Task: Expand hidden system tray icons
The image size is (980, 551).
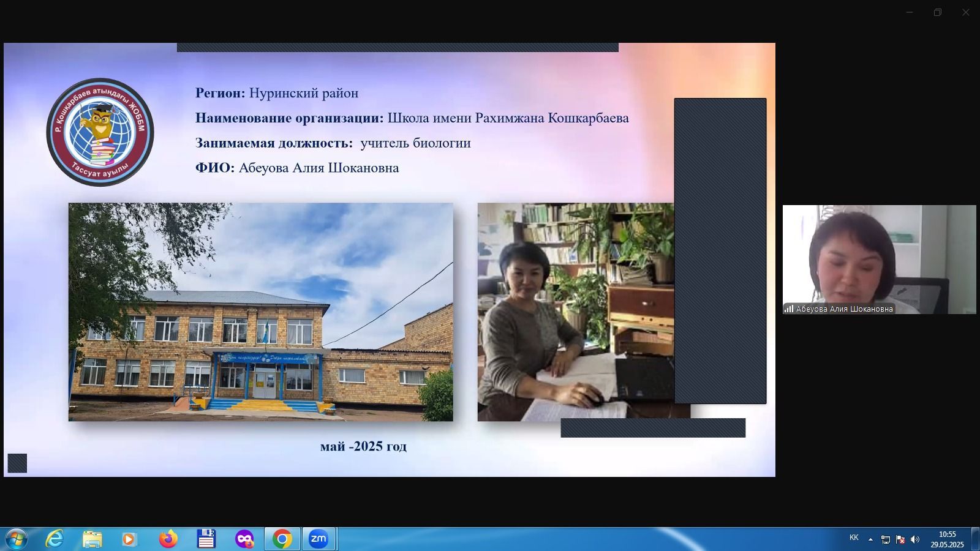Action: click(x=870, y=539)
